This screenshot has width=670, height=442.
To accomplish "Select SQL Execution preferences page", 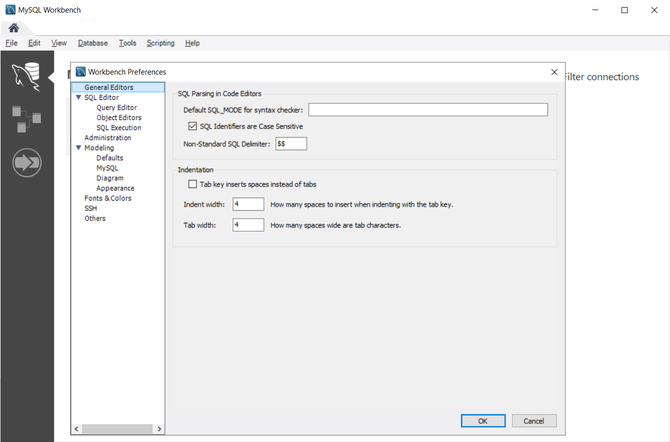I will pyautogui.click(x=119, y=128).
